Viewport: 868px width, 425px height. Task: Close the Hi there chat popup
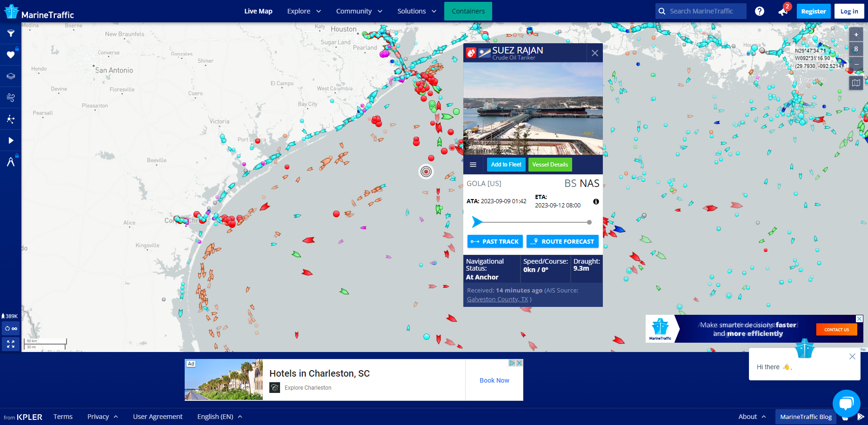(852, 357)
